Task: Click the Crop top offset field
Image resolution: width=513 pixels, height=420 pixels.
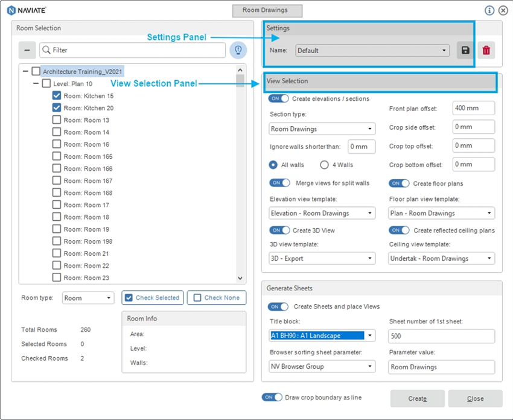Action: coord(474,145)
